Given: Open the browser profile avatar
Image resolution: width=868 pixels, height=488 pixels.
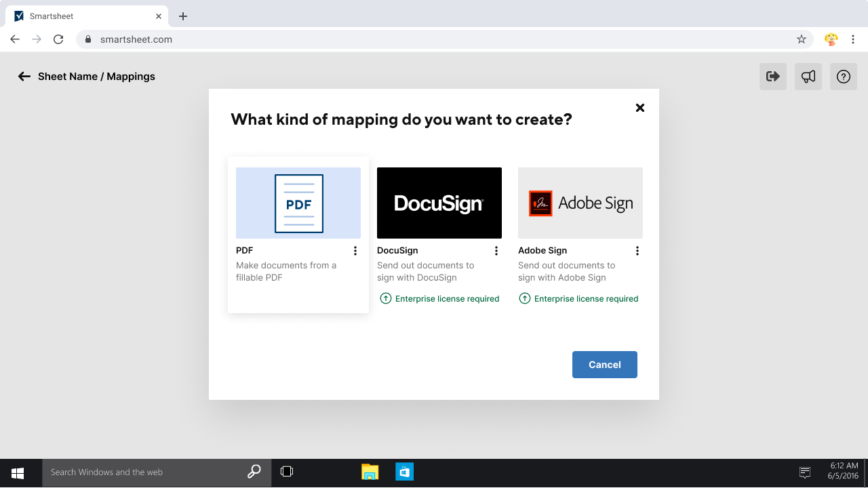Looking at the screenshot, I should click(831, 39).
